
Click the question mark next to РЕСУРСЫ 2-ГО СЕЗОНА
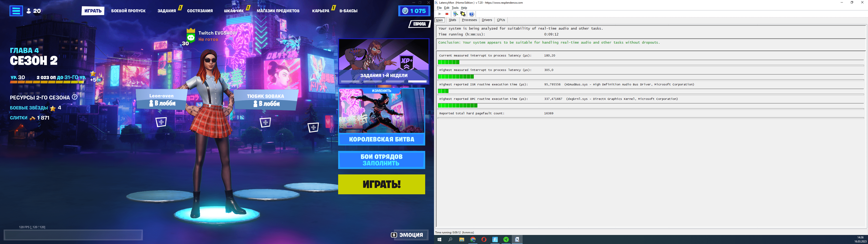point(75,97)
